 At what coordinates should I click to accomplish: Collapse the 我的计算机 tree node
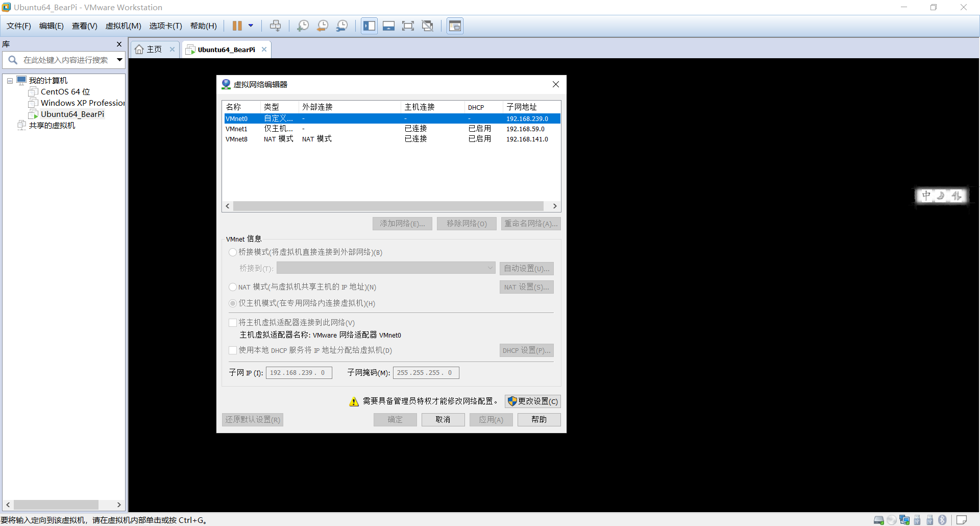(x=10, y=81)
